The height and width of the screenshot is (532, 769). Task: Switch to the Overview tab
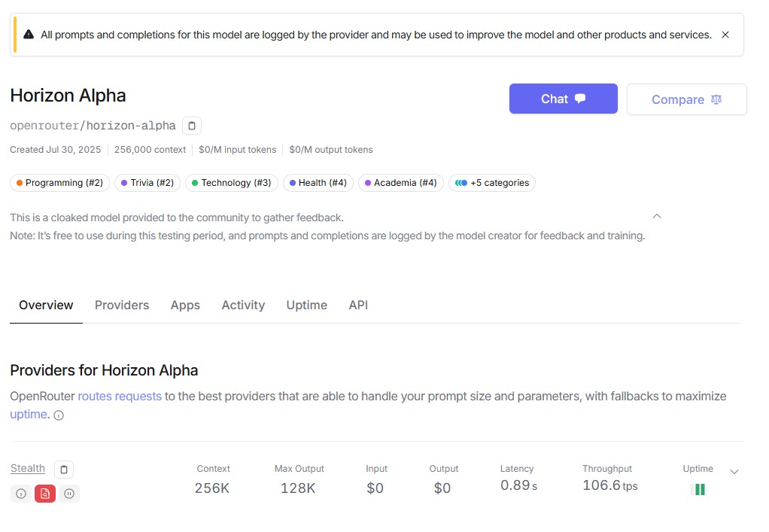pyautogui.click(x=46, y=305)
